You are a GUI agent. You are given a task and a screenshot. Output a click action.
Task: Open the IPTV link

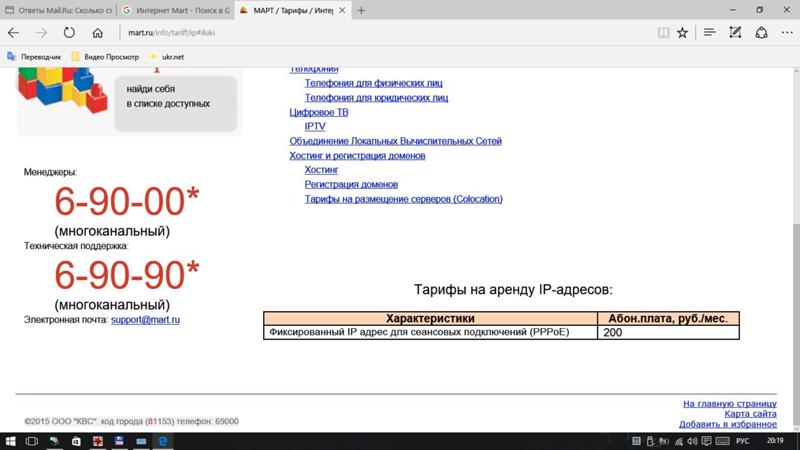click(x=315, y=126)
